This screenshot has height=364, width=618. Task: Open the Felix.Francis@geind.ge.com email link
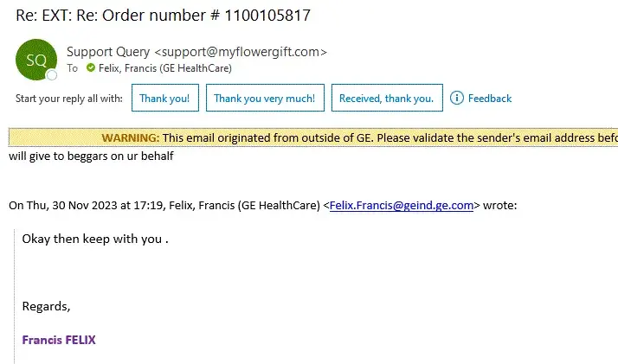[401, 206]
